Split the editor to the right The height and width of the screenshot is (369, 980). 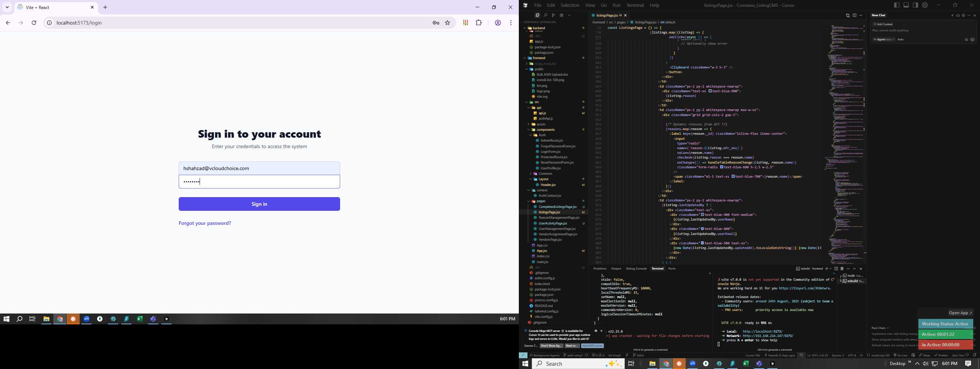(855, 15)
